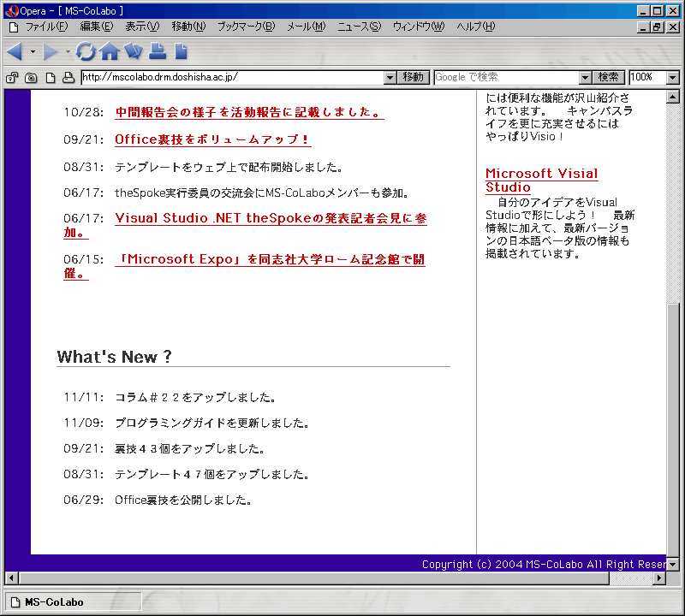Screen dimensions: 685x616
Task: Click vertical scrollbar down arrow
Action: pos(673,565)
